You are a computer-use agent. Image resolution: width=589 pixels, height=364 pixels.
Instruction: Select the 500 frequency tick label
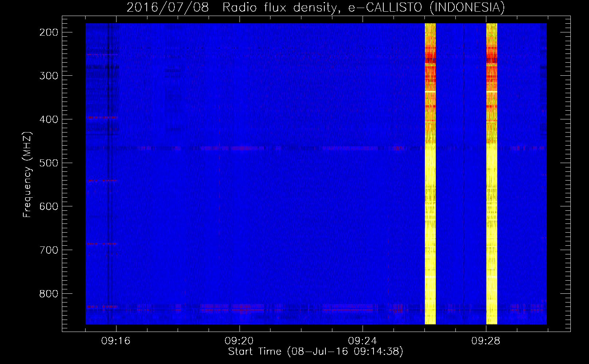click(x=49, y=163)
